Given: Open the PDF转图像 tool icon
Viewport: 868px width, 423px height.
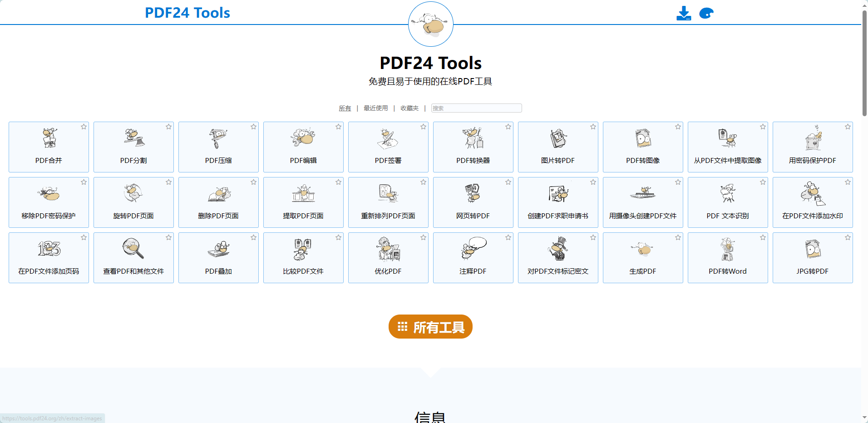Looking at the screenshot, I should pyautogui.click(x=643, y=138).
